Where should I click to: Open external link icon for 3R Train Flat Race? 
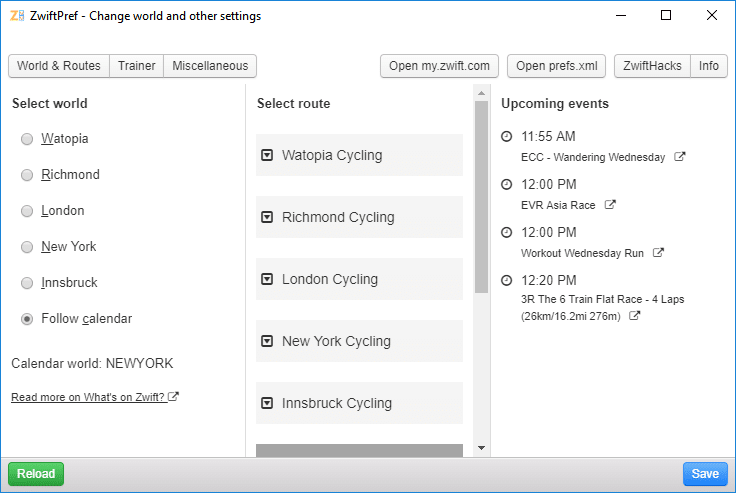pos(634,316)
